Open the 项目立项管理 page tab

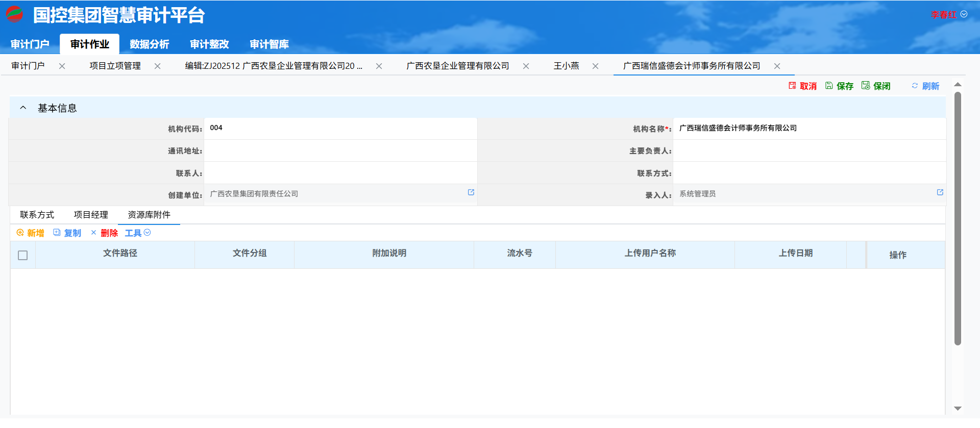pos(115,66)
